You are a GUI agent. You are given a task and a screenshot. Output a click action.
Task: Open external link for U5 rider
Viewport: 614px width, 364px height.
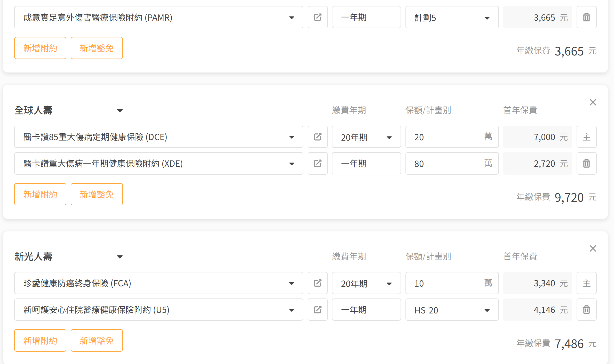[317, 310]
